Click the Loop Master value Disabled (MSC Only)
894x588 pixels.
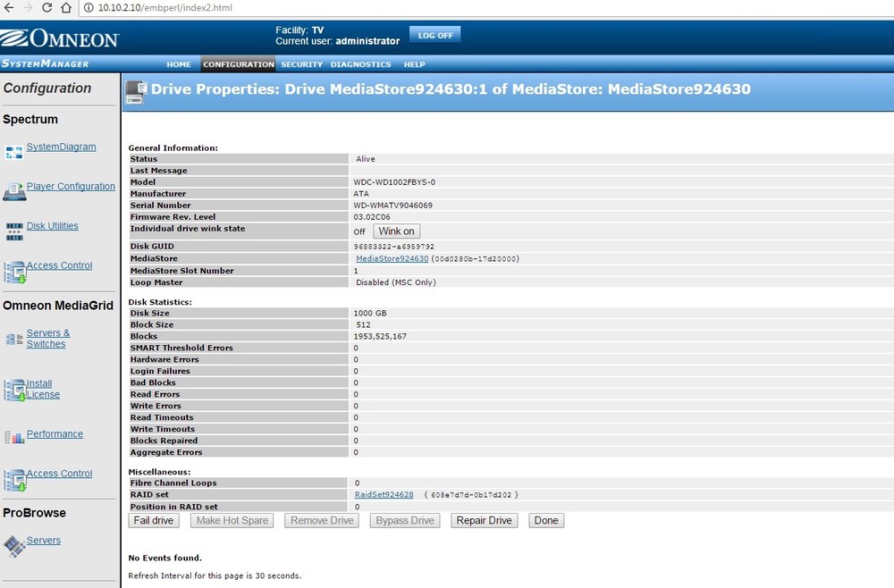(x=396, y=282)
